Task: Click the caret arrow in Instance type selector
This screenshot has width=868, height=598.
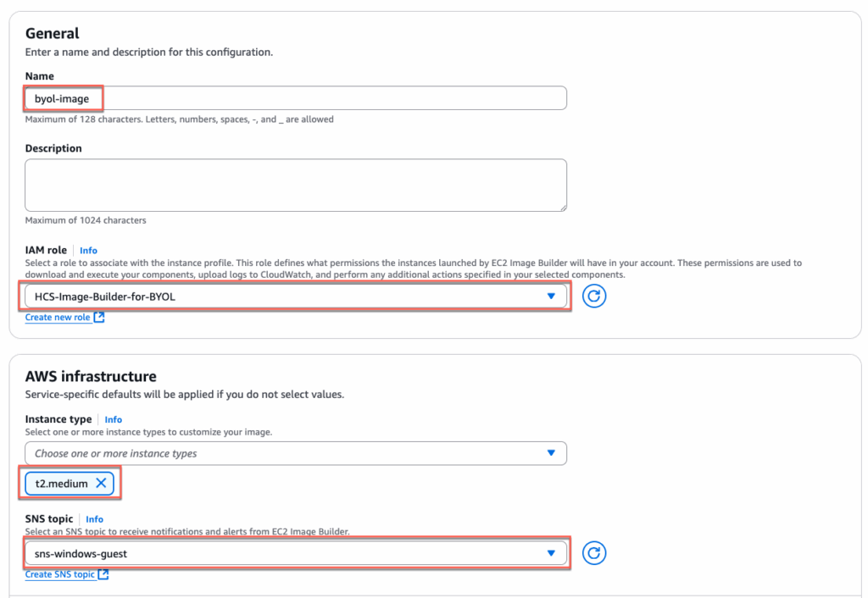Action: 551,453
